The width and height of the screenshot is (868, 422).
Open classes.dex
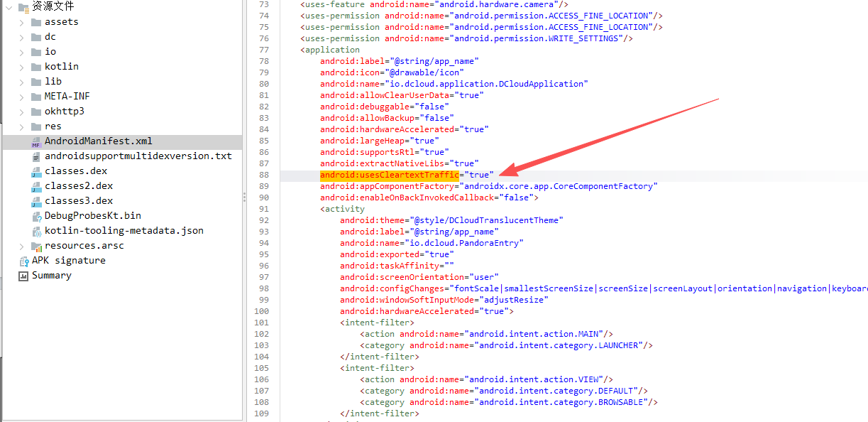tap(76, 171)
